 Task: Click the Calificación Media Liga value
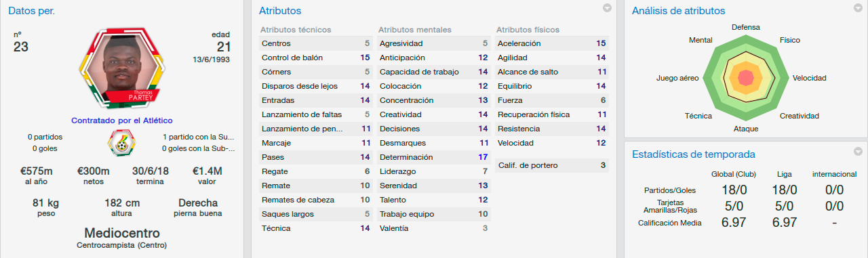(x=784, y=223)
